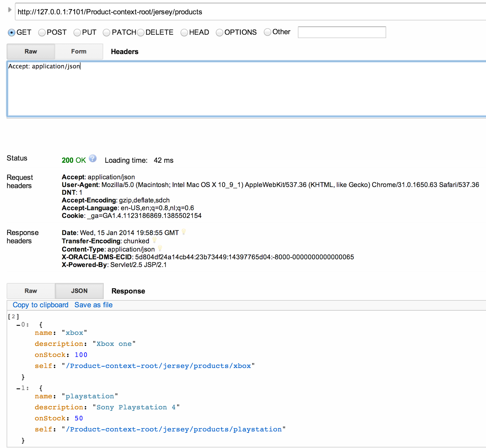Click the Copy to clipboard link

coord(40,305)
